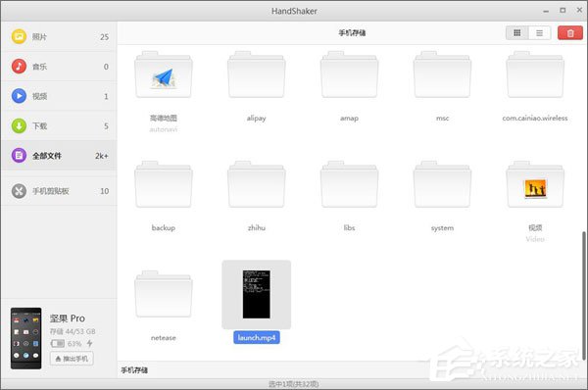Switch to grid view
Image resolution: width=588 pixels, height=390 pixels.
[x=517, y=33]
